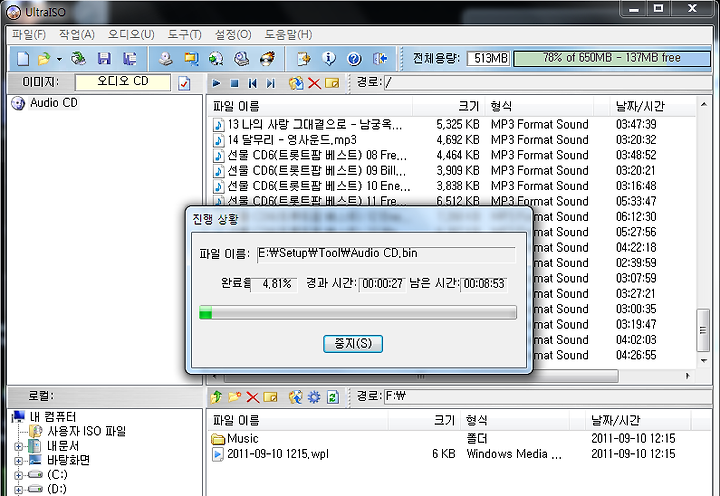Sort upper list by 크기 column header
The height and width of the screenshot is (496, 720).
[x=449, y=107]
